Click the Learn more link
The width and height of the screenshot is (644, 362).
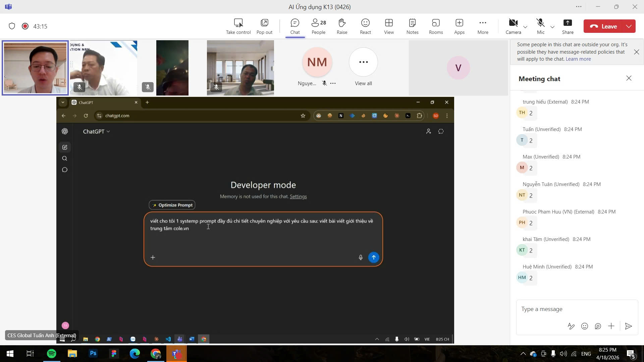[x=578, y=59]
